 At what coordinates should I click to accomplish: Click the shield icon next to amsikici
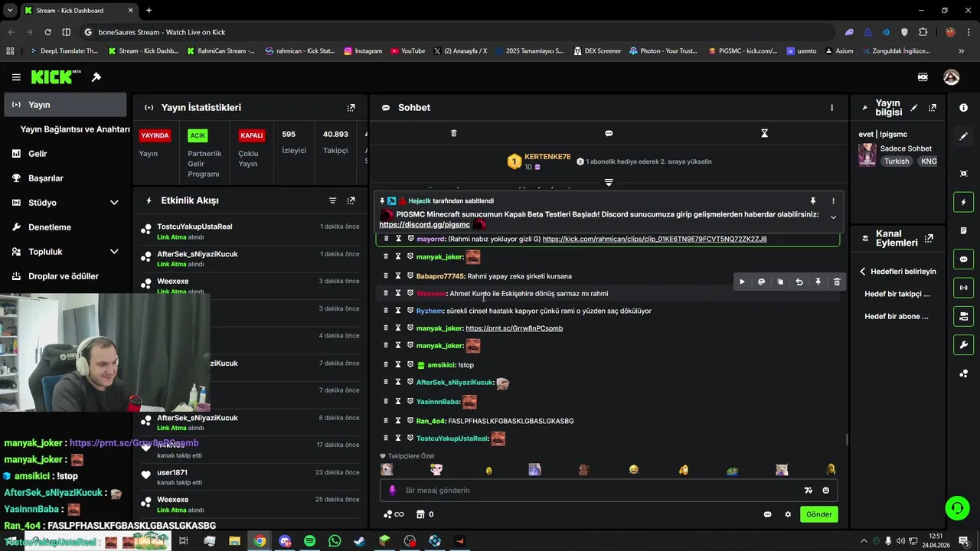[410, 365]
